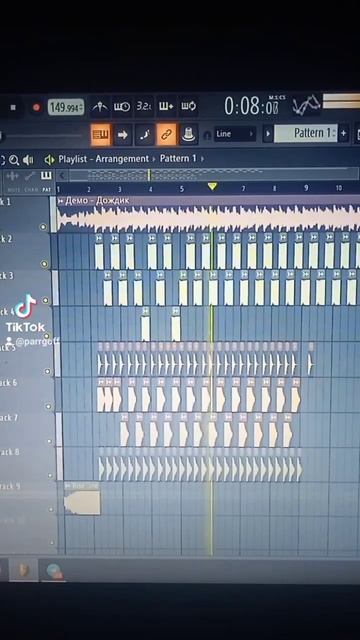Mute Track 3 using its green dot
Image resolution: width=360 pixels, height=640 pixels.
[x=46, y=300]
